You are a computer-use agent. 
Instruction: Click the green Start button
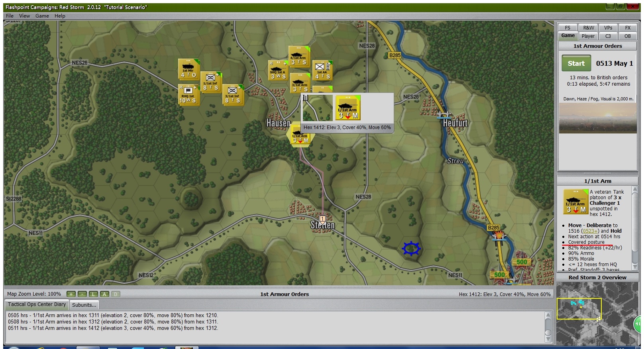tap(576, 63)
